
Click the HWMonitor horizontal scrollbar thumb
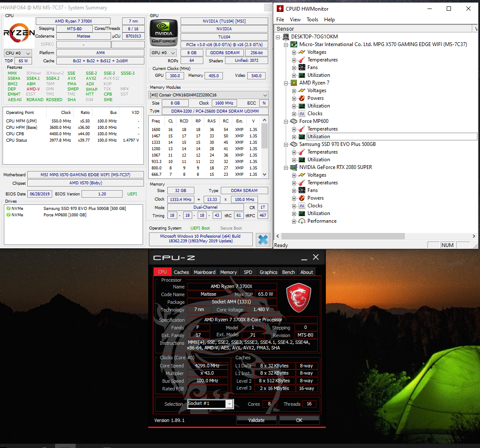click(343, 236)
